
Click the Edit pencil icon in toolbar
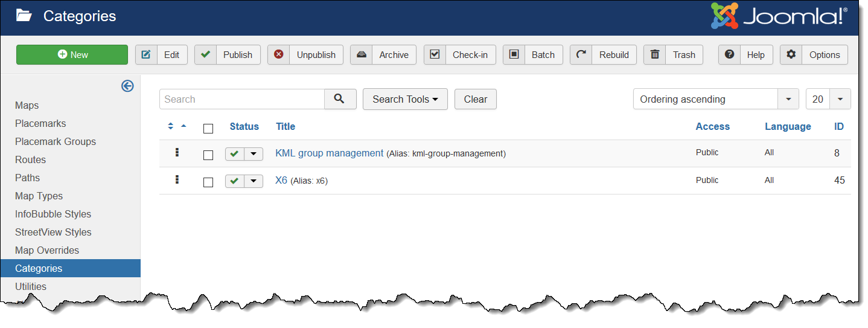click(146, 54)
